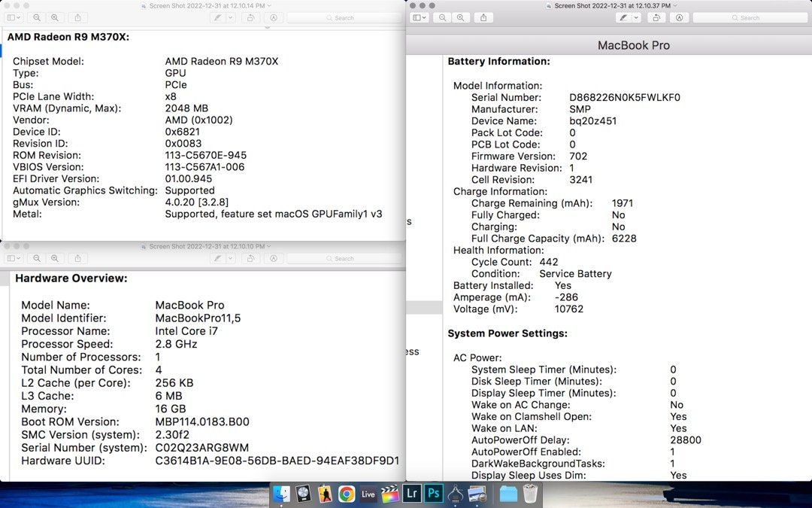Show Markup toolbar in 12.10.10 PM window
Image resolution: width=812 pixels, height=508 pixels.
click(x=274, y=258)
